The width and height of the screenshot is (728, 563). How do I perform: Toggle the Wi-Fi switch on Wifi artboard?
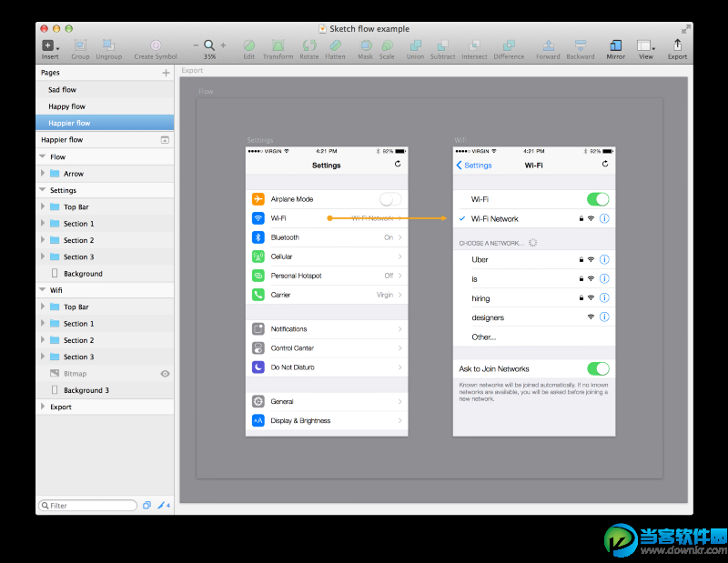[598, 199]
